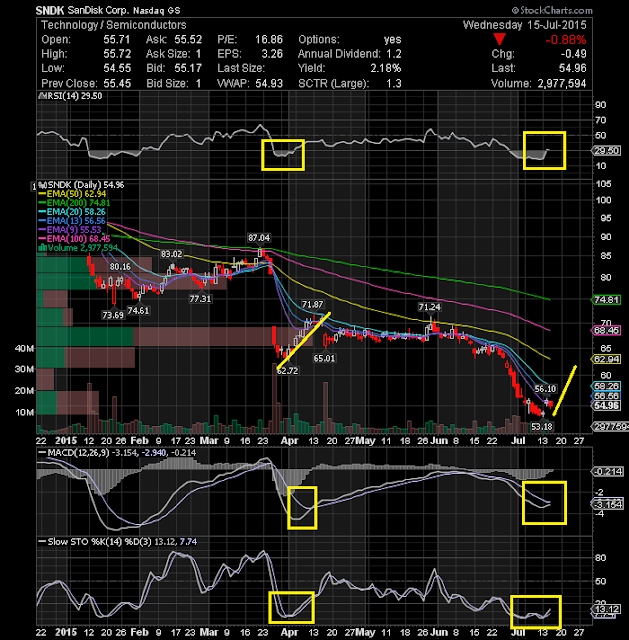Image resolution: width=629 pixels, height=640 pixels.
Task: Click the cyan 58.26 tag on right axis
Action: click(x=607, y=386)
